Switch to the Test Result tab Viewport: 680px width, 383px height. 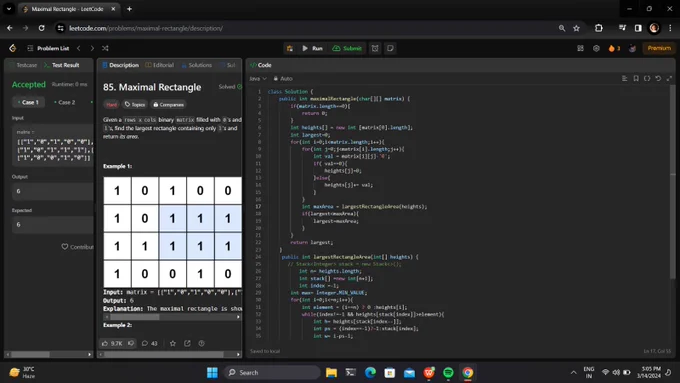coord(62,65)
